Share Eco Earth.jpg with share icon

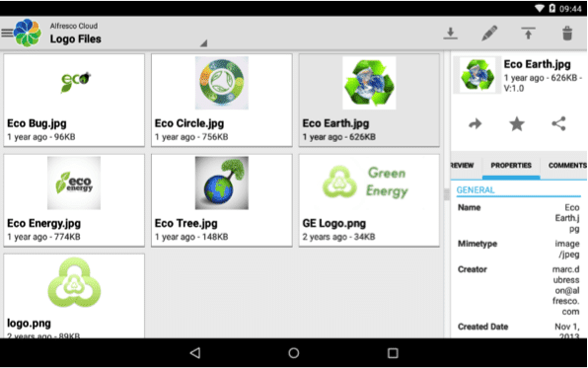tap(558, 123)
